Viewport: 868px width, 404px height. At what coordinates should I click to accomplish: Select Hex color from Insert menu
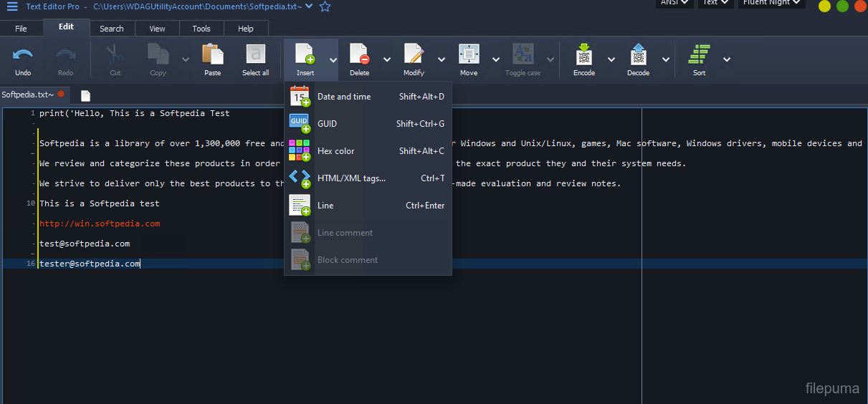[x=335, y=151]
